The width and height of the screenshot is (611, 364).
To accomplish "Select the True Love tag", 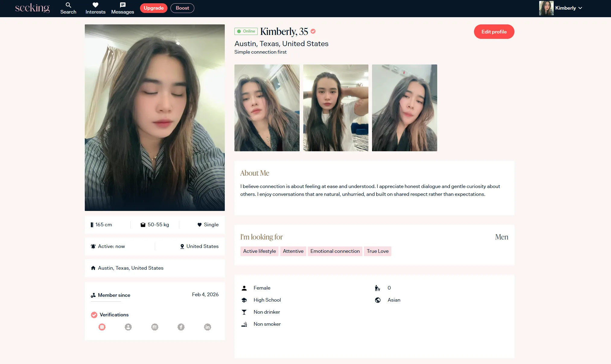I will (377, 251).
